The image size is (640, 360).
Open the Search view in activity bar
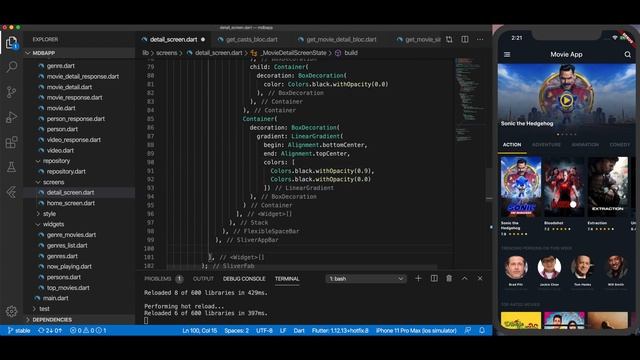tap(11, 67)
